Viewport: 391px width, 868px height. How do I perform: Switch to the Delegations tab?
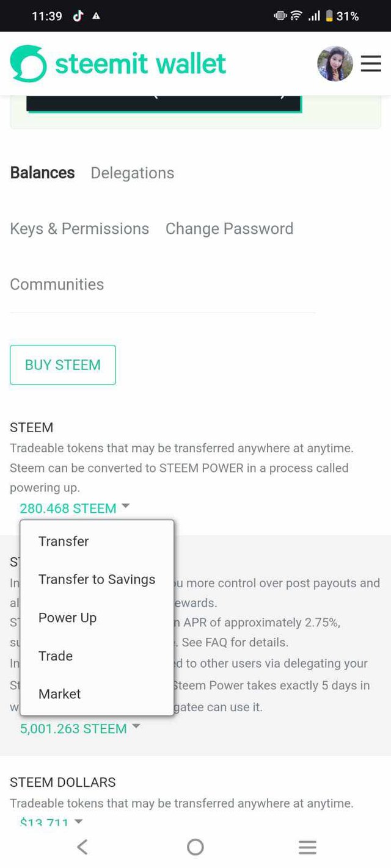point(132,173)
